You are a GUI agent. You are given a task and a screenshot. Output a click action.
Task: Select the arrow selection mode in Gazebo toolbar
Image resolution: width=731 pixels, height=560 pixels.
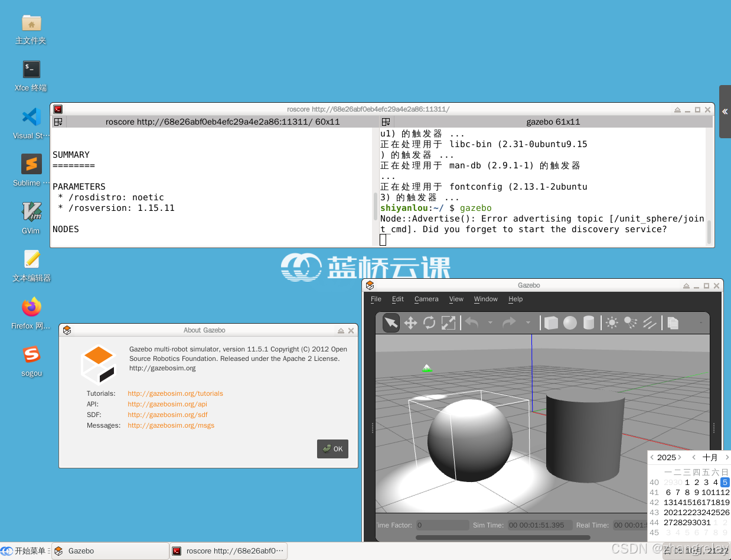click(x=391, y=323)
